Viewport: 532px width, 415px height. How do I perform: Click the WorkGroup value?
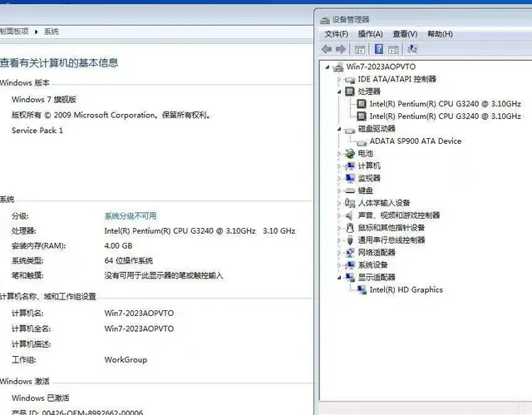click(126, 359)
